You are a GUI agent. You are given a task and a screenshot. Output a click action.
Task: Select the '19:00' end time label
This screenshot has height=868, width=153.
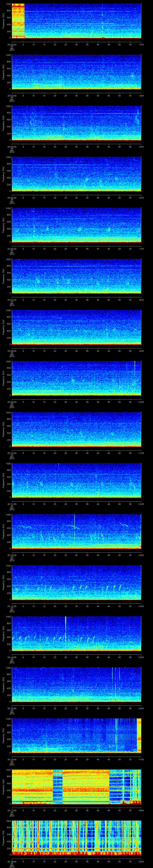point(141,861)
